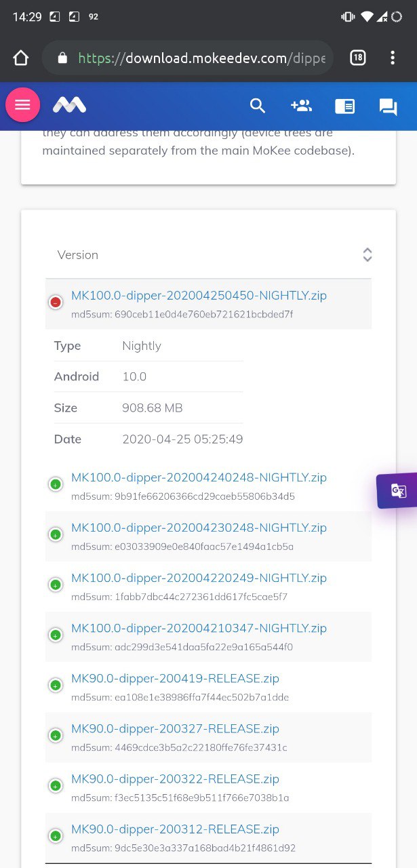
Task: Select the Size value '908.68 MB'
Action: click(x=153, y=408)
